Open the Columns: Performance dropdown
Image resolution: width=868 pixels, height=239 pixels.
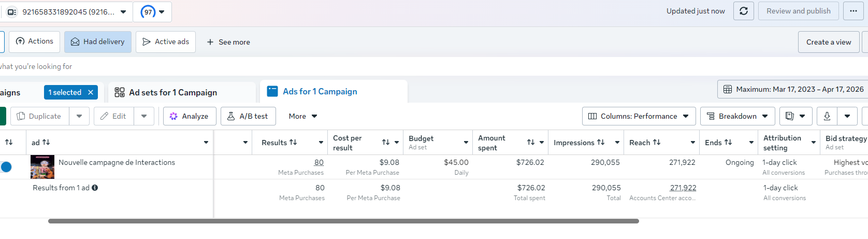click(x=639, y=116)
